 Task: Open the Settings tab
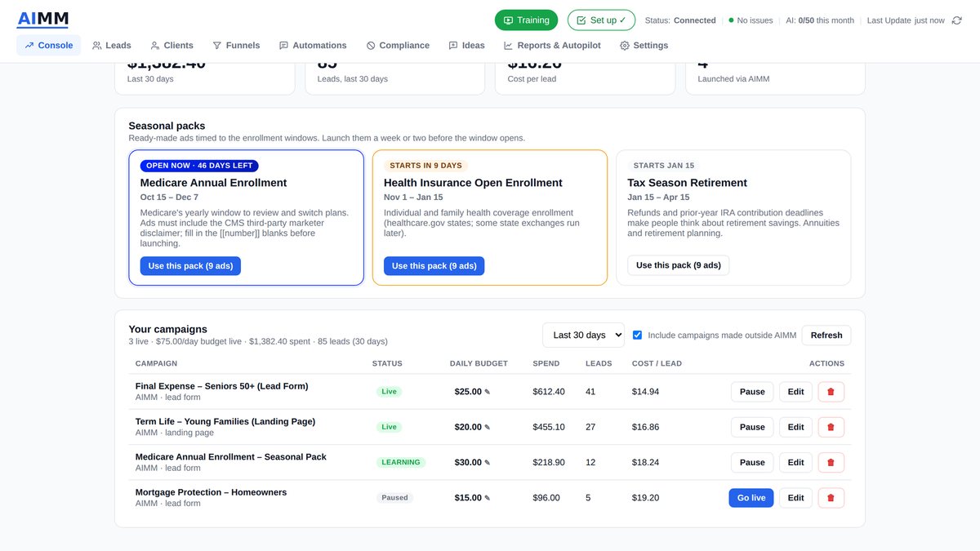click(644, 46)
